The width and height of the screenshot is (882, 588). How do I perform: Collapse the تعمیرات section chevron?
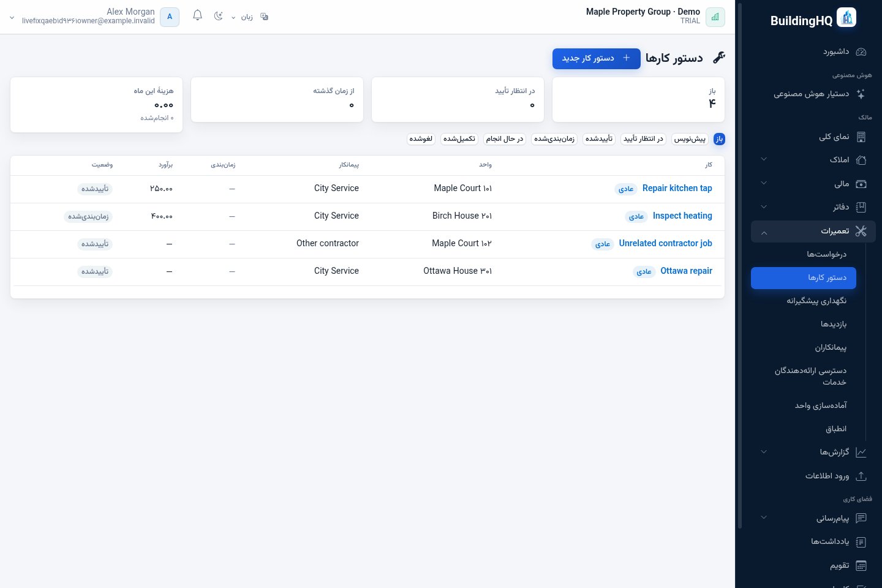[x=764, y=232]
